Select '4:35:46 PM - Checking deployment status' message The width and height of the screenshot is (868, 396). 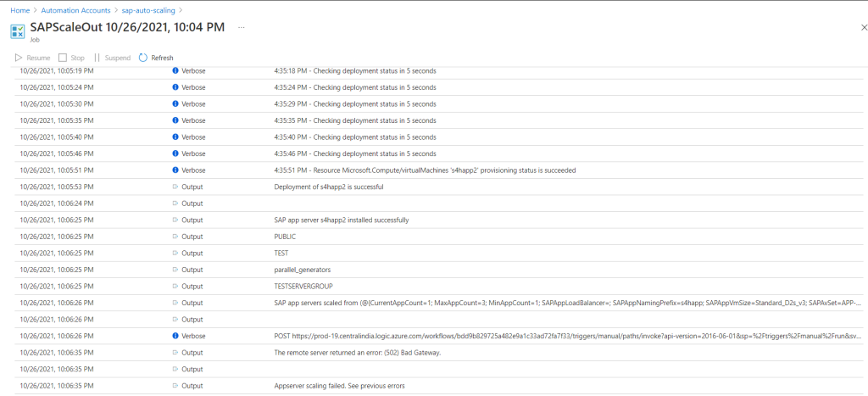355,154
